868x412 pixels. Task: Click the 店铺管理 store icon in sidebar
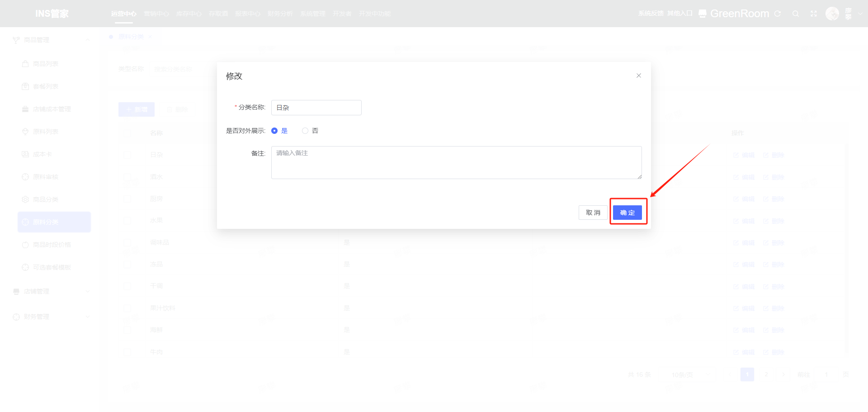16,291
